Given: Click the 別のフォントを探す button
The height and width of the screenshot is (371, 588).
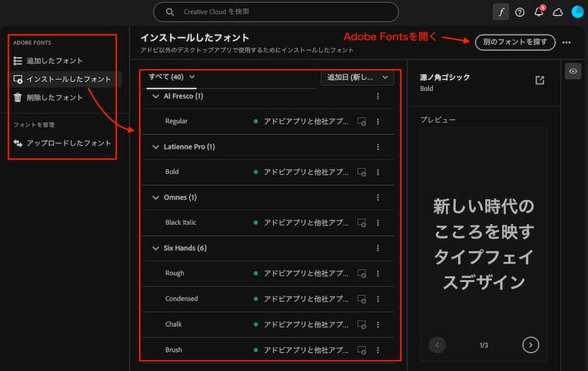Looking at the screenshot, I should point(515,42).
